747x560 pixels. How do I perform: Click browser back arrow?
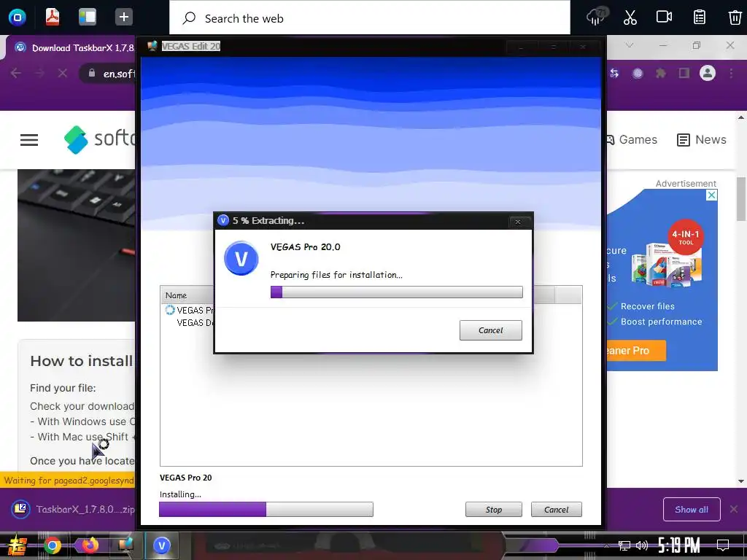(x=16, y=74)
